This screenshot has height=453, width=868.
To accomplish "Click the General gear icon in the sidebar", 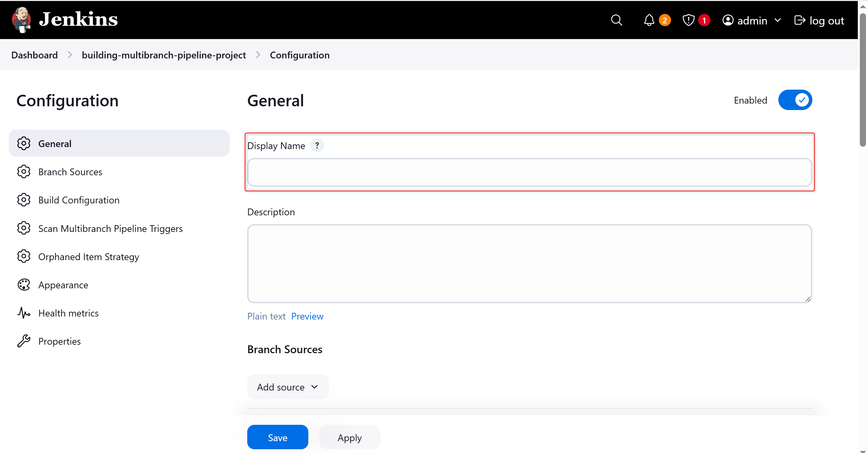I will pyautogui.click(x=24, y=144).
